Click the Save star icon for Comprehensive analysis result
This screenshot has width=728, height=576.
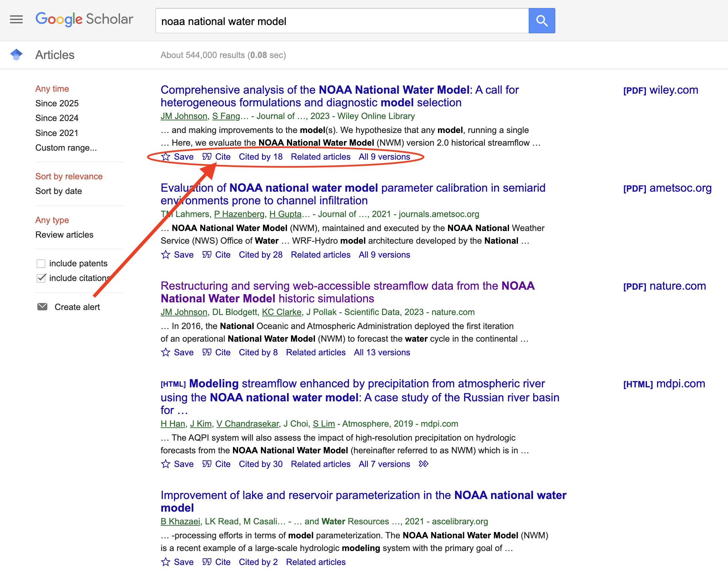pyautogui.click(x=166, y=156)
